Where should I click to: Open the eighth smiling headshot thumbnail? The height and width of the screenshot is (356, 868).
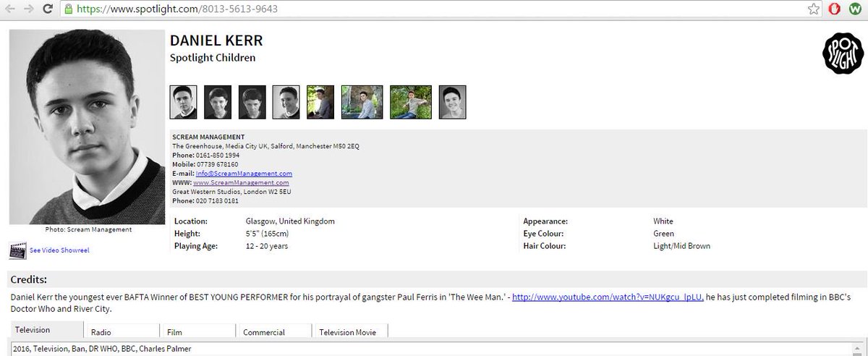(452, 102)
